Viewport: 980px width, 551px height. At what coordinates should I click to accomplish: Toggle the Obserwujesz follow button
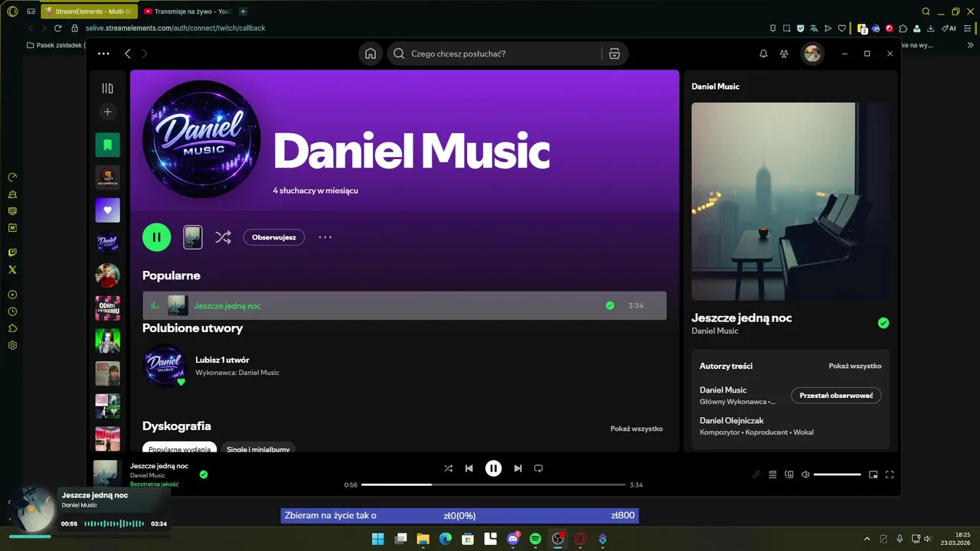pyautogui.click(x=274, y=237)
